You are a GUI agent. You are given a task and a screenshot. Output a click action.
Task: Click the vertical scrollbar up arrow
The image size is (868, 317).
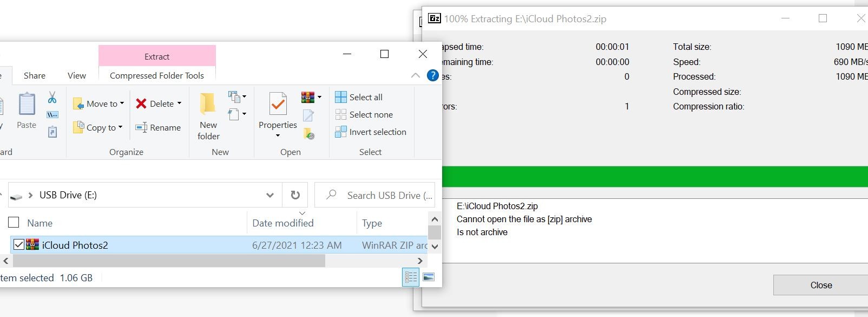point(434,219)
